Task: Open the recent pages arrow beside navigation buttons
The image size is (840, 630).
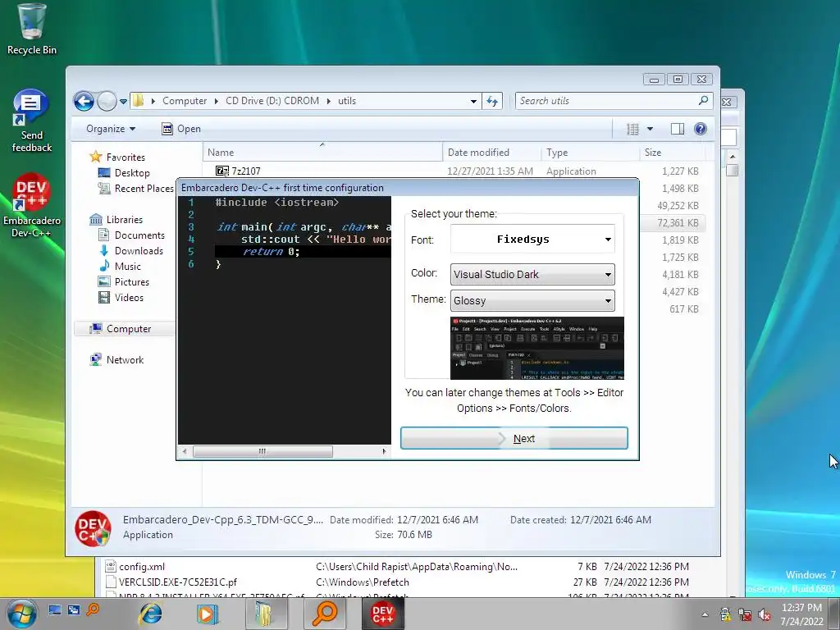Action: coord(123,101)
